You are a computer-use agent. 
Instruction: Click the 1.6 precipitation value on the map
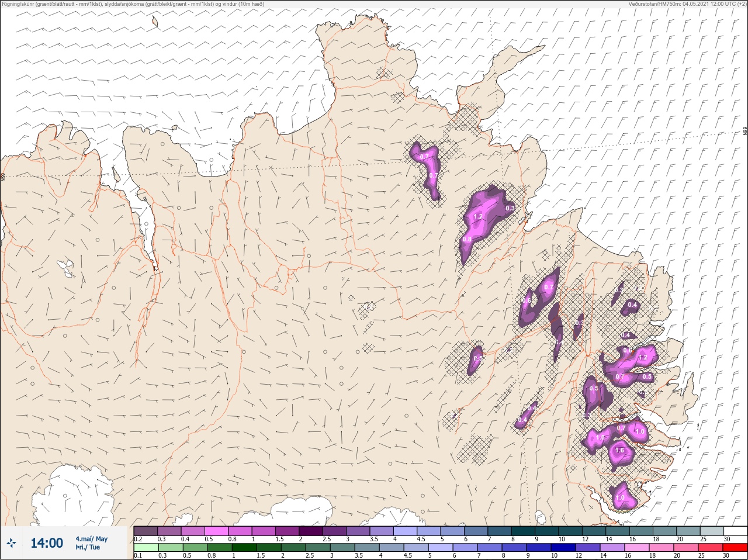point(620,451)
